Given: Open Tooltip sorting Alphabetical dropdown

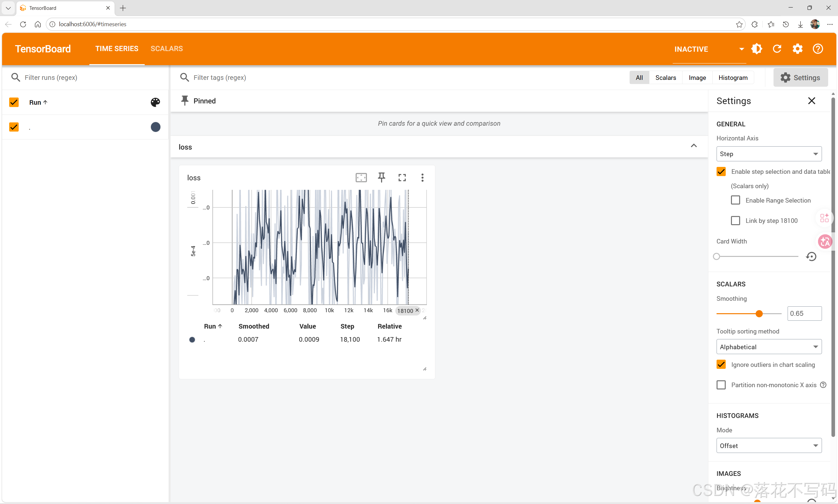Looking at the screenshot, I should pos(769,347).
